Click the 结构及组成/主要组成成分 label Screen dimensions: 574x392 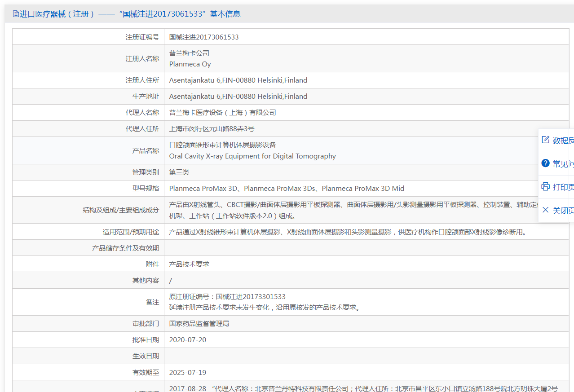pyautogui.click(x=121, y=210)
